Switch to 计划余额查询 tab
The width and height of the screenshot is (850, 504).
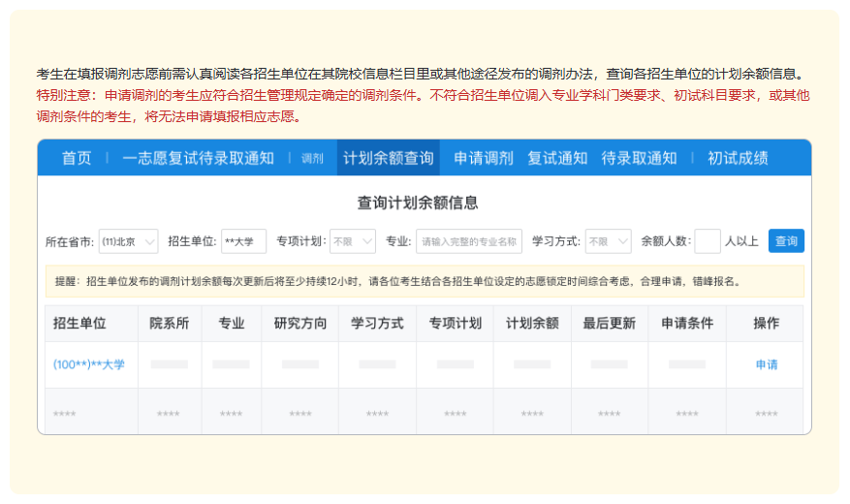pos(388,158)
